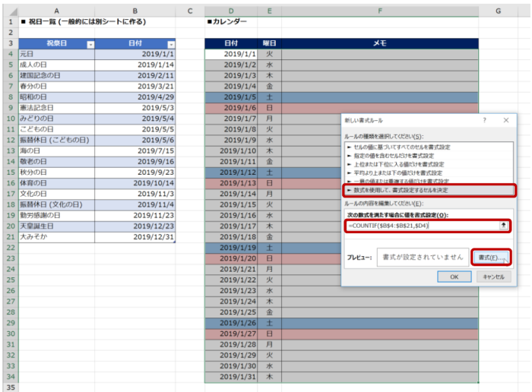The height and width of the screenshot is (392, 532).
Task: Click inside the COUNTIF formula input field
Action: 418,226
